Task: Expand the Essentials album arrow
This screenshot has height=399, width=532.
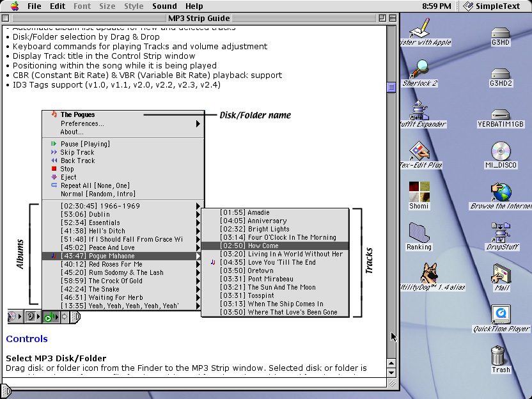Action: pos(198,223)
